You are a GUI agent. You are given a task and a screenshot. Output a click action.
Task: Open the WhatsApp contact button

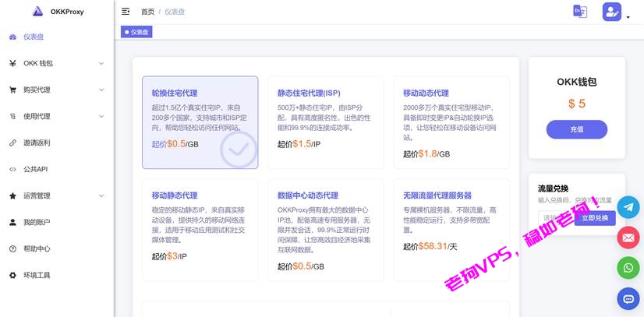[x=628, y=268]
